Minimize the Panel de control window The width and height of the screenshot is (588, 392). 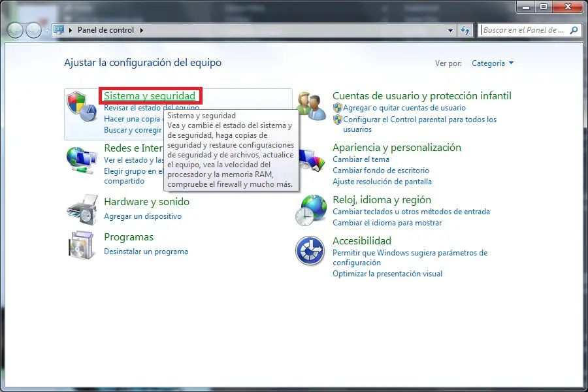click(526, 7)
